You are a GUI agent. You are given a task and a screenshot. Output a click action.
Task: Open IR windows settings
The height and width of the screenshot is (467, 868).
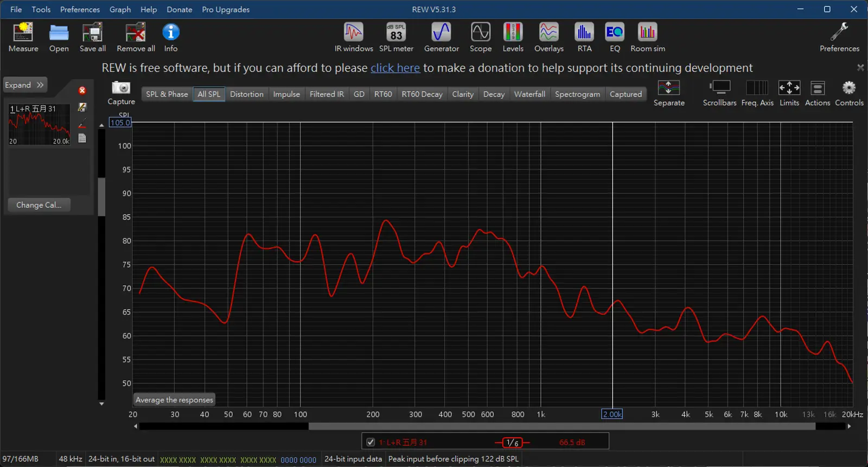(x=354, y=37)
